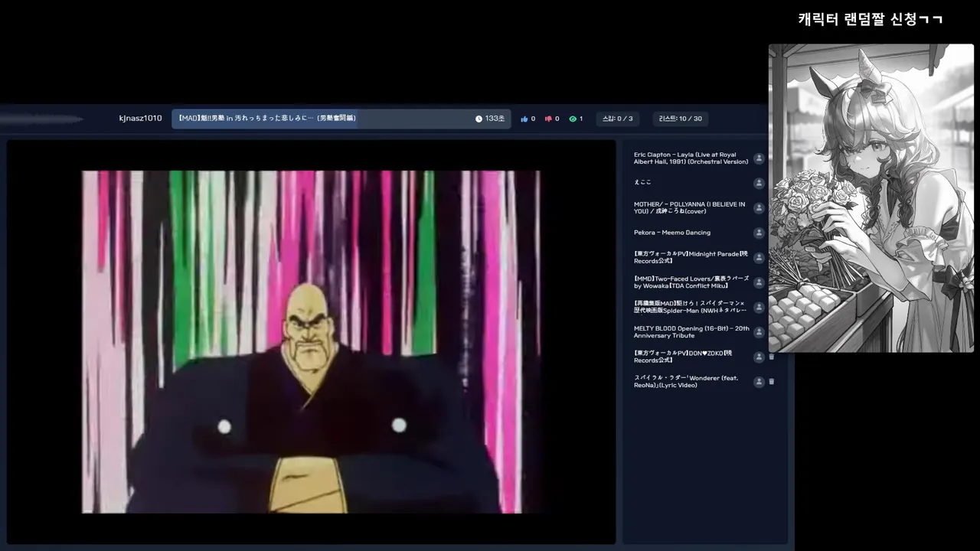Delete the Wonderer entry with trash icon

coord(772,382)
